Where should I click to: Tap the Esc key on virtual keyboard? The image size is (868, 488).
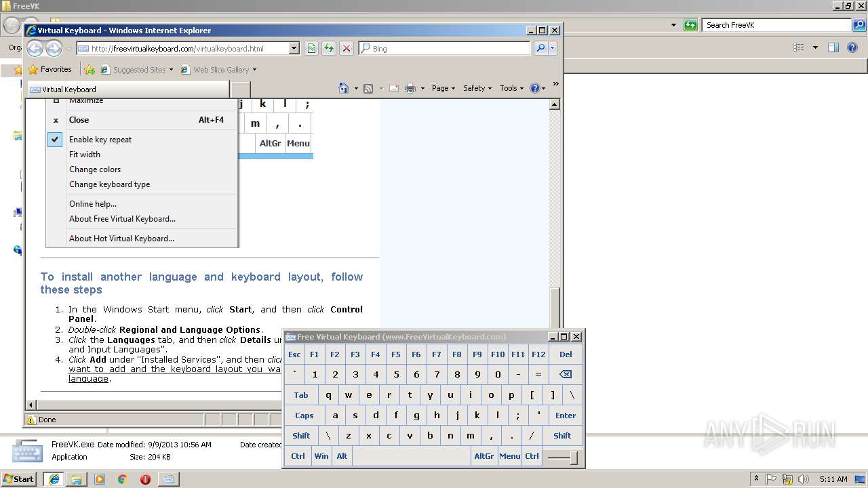[x=294, y=354]
